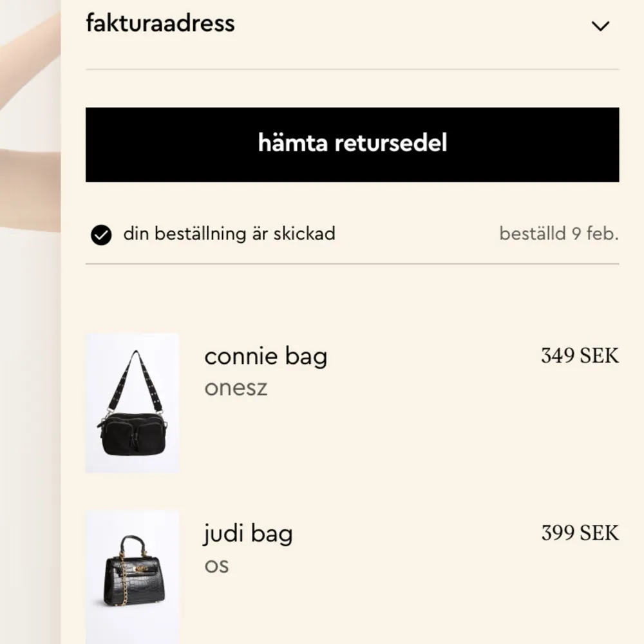Collapse the fakturaadress panel using its arrow
Screen dimensions: 644x644
600,26
